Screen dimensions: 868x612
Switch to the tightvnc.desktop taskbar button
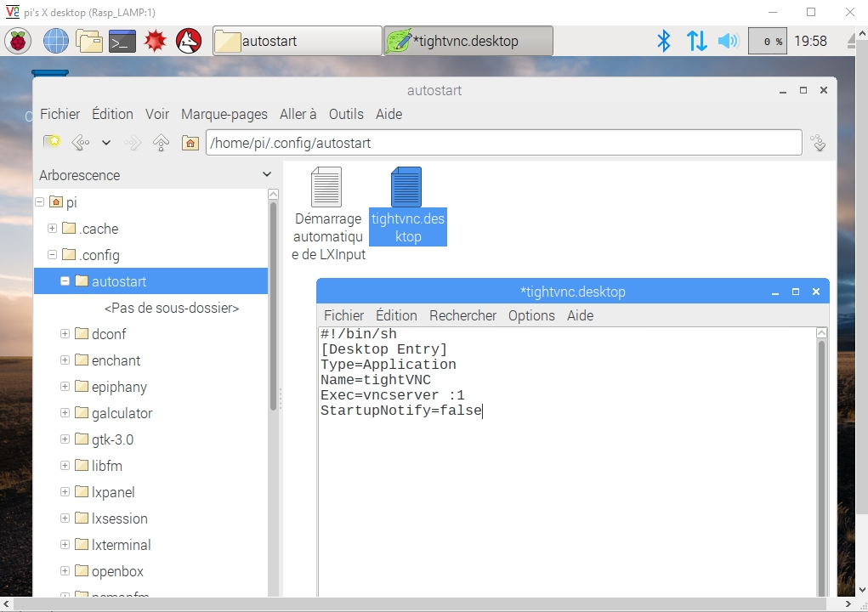(x=468, y=41)
